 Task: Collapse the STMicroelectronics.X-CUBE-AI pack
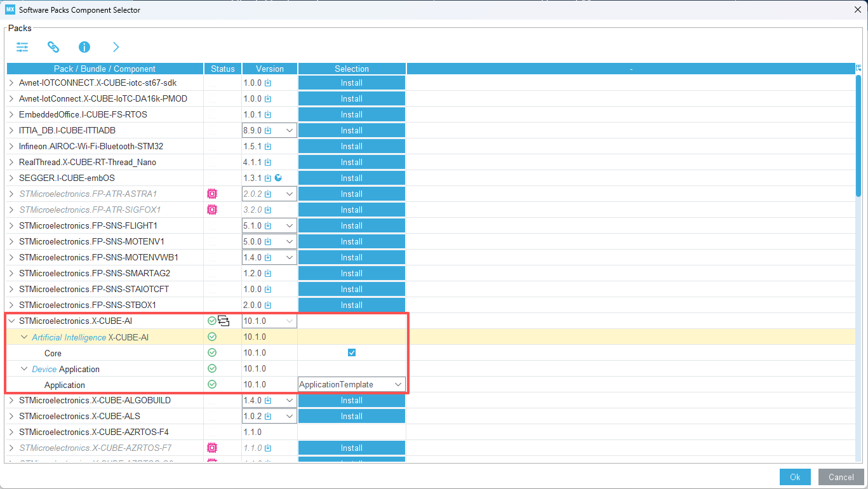click(11, 321)
